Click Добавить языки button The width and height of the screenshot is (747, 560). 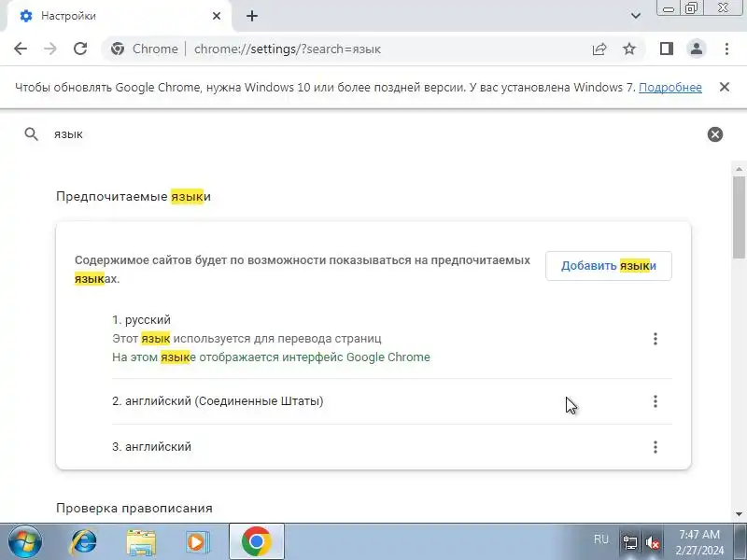click(609, 266)
